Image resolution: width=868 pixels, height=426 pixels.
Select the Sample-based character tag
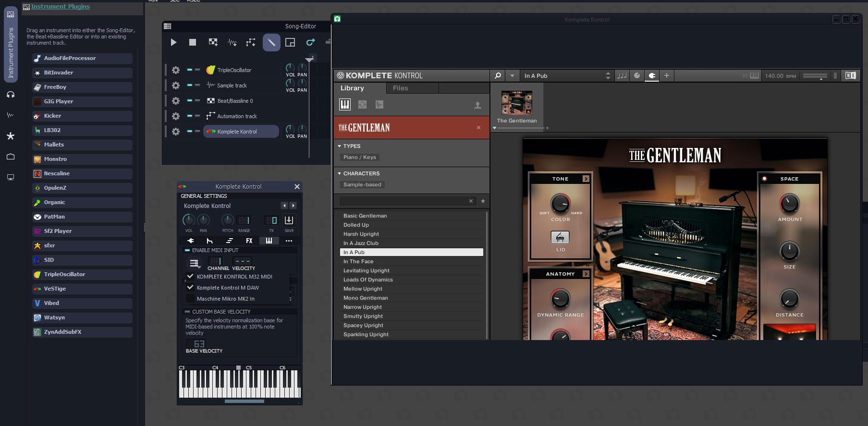pyautogui.click(x=362, y=184)
